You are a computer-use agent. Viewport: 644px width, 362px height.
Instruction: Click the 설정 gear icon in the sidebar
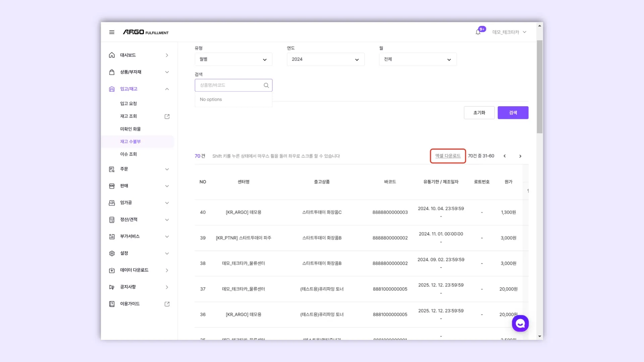pyautogui.click(x=112, y=253)
